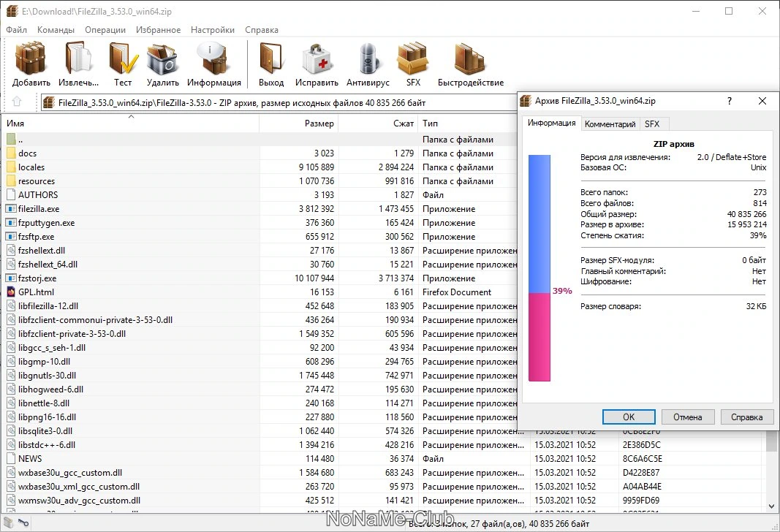Select the fzstorj.exe file icon

coord(12,278)
